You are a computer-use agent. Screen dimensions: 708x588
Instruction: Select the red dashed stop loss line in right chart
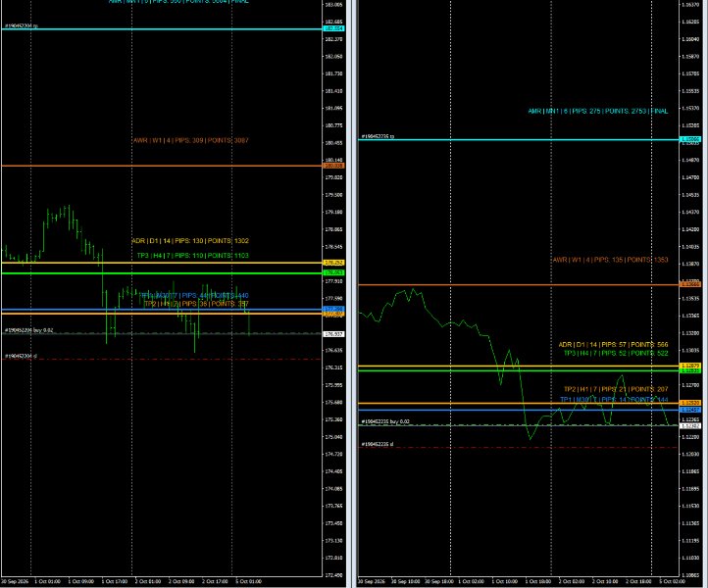519,448
